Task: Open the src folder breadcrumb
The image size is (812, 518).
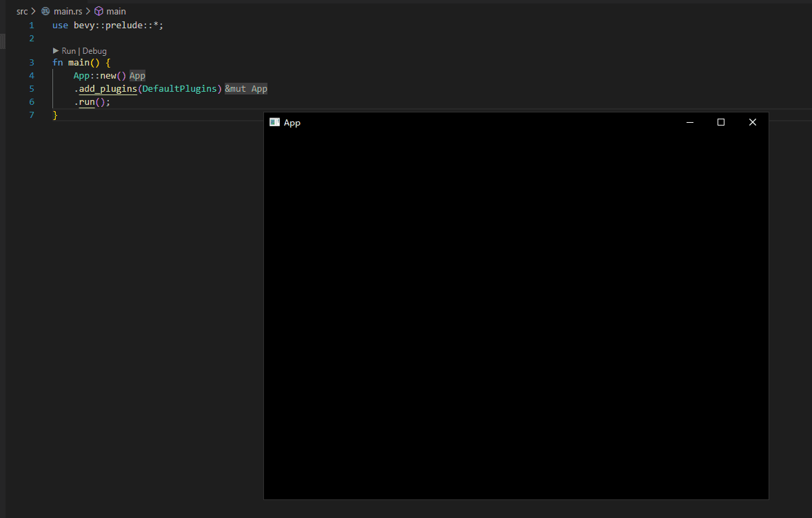Action: pos(22,12)
